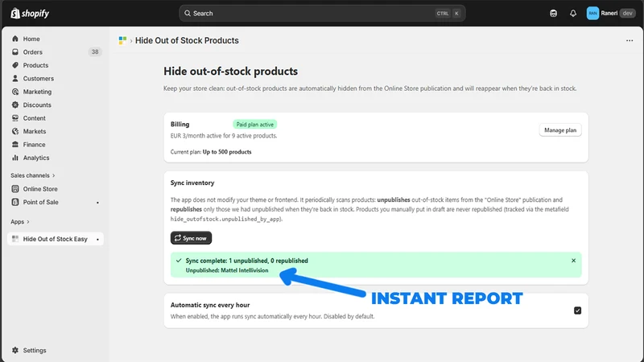Click the Markets globe icon
Image resolution: width=644 pixels, height=362 pixels.
point(15,131)
